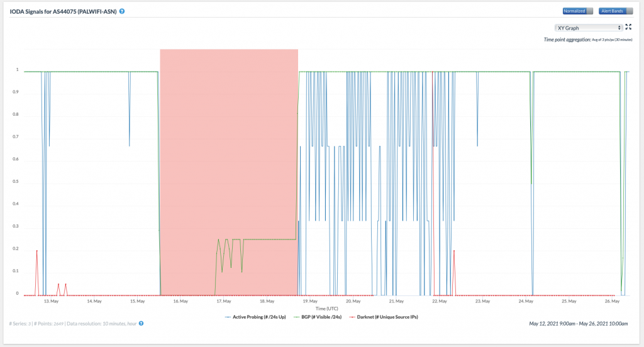Hide the BGP (# Visible /24s) series

coord(320,317)
